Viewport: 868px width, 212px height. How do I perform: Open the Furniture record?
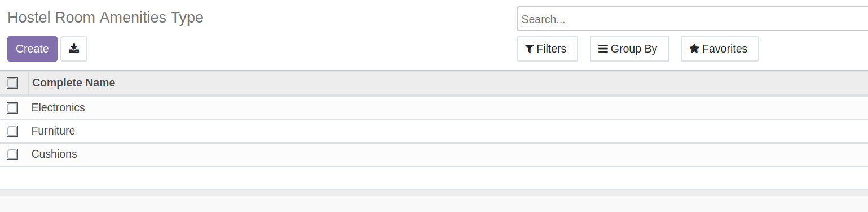click(53, 131)
